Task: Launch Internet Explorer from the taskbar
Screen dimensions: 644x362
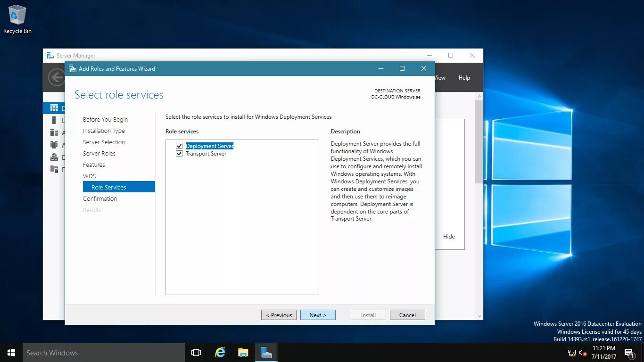Action: pos(220,353)
